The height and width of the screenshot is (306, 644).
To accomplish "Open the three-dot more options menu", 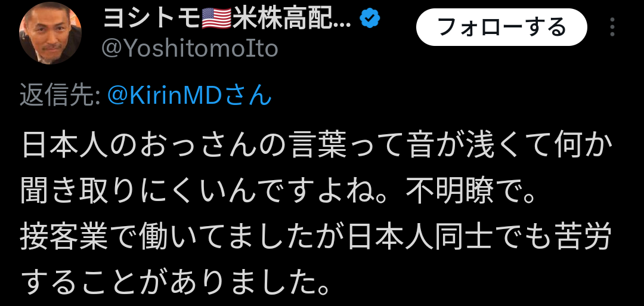I will pyautogui.click(x=612, y=27).
